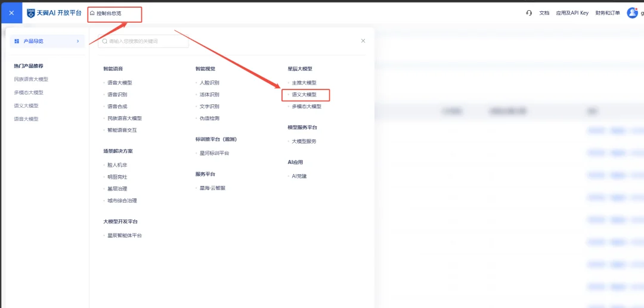
Task: Select 智能语音交互 product
Action: click(x=122, y=130)
